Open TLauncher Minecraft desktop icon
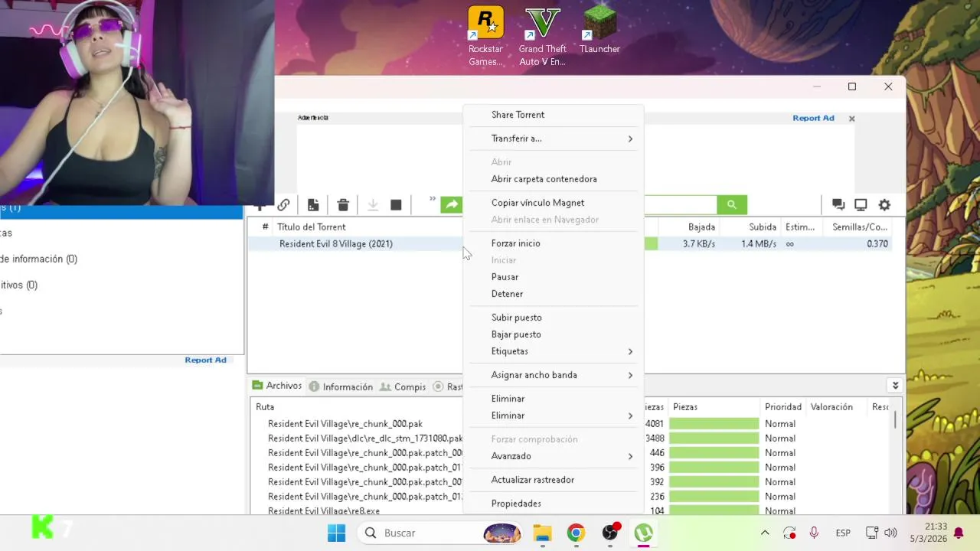 point(600,31)
